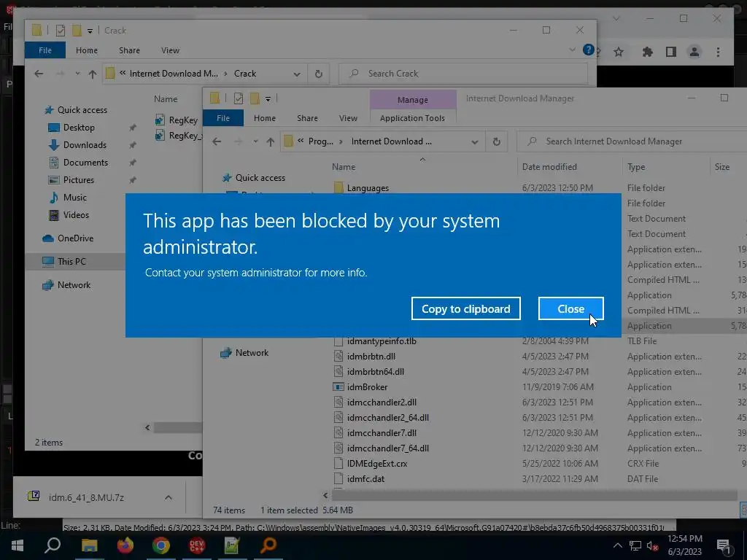Viewport: 747px width, 560px height.
Task: Go back in Crack window
Action: point(39,74)
